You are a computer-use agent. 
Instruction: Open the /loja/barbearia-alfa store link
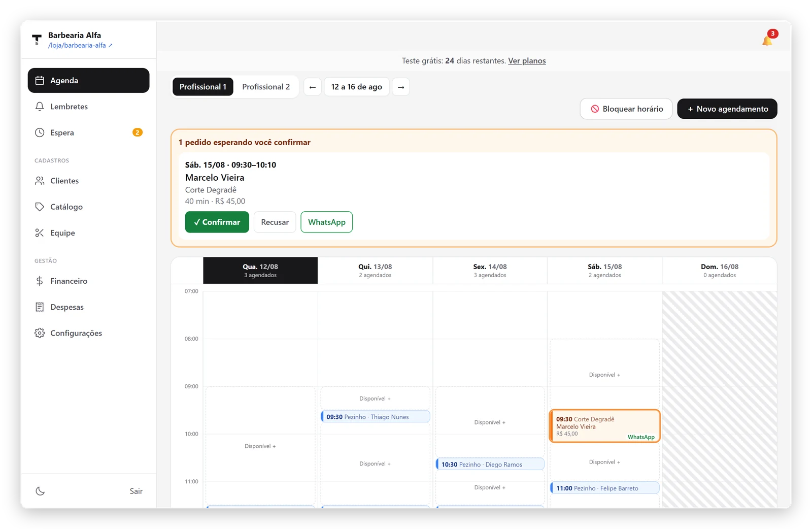coord(80,45)
